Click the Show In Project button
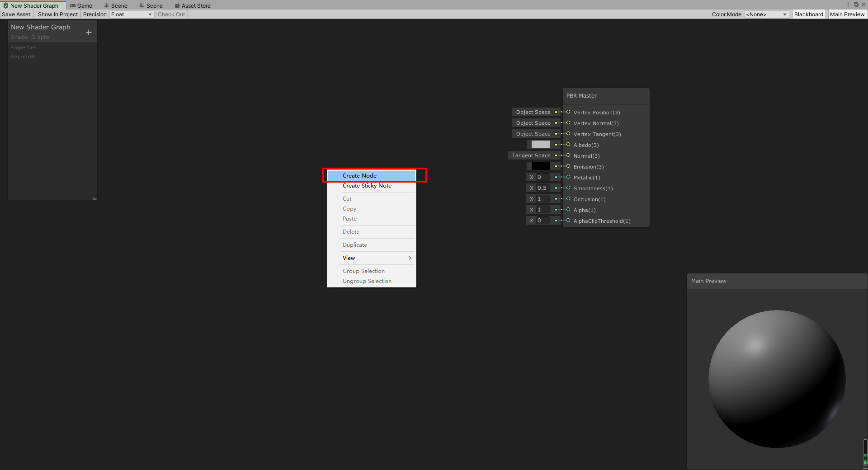This screenshot has width=868, height=470. pyautogui.click(x=57, y=14)
